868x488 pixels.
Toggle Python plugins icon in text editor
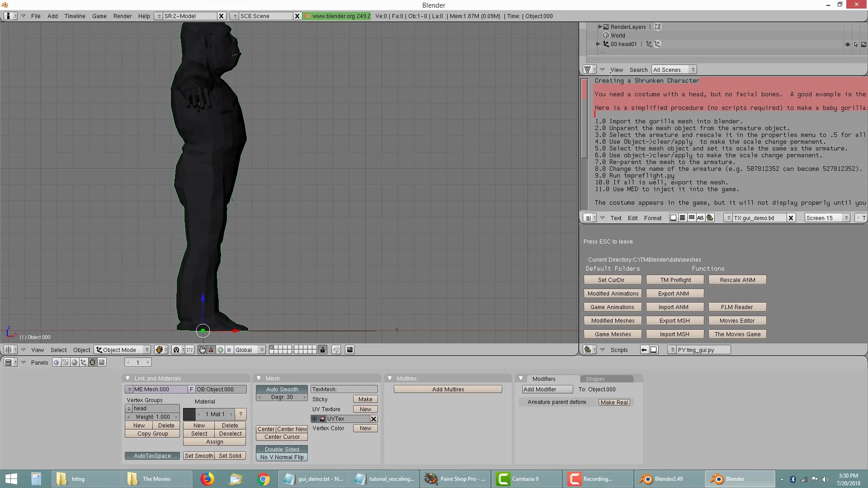pyautogui.click(x=710, y=218)
